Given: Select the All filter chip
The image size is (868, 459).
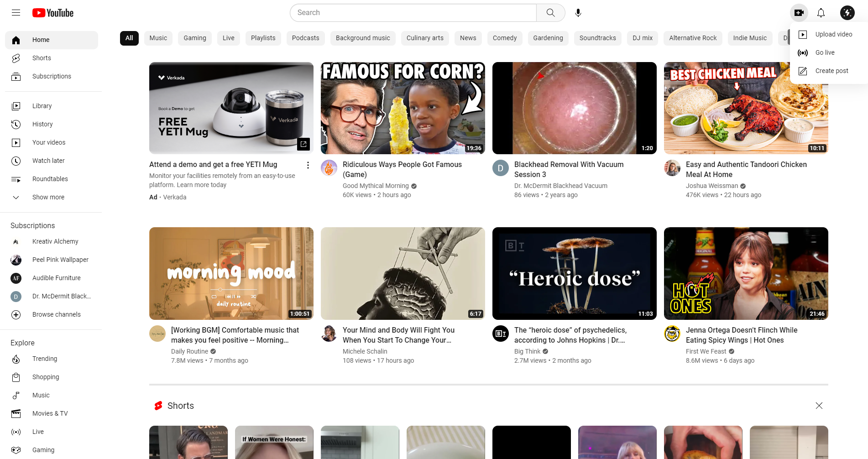Looking at the screenshot, I should (129, 38).
